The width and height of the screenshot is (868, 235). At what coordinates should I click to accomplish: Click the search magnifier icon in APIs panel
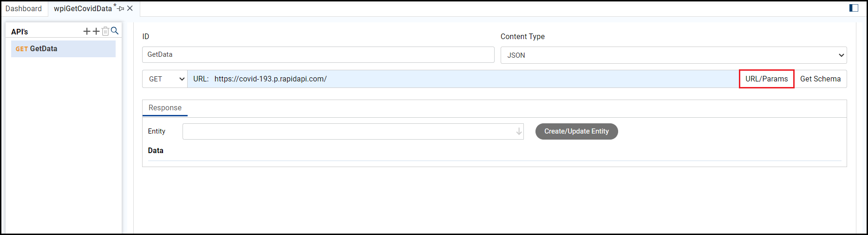coord(115,31)
